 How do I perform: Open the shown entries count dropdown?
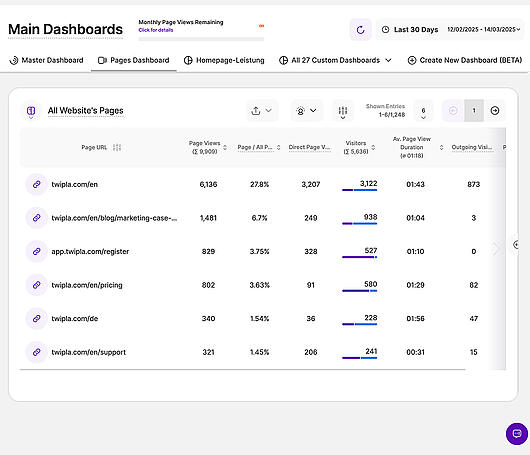pyautogui.click(x=423, y=111)
